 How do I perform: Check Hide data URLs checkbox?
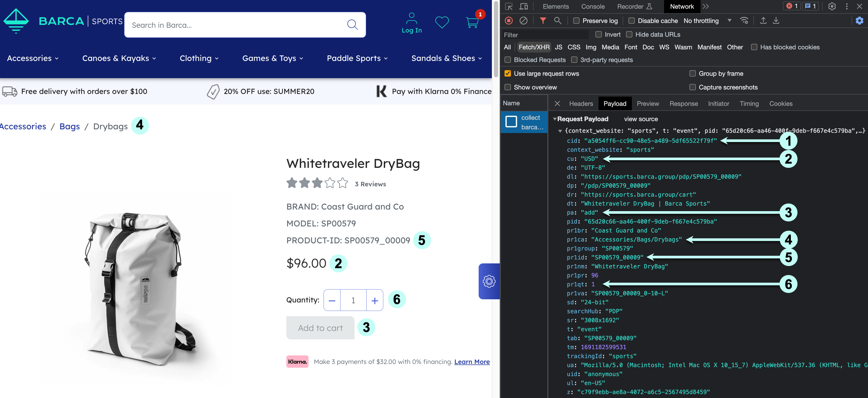click(629, 34)
